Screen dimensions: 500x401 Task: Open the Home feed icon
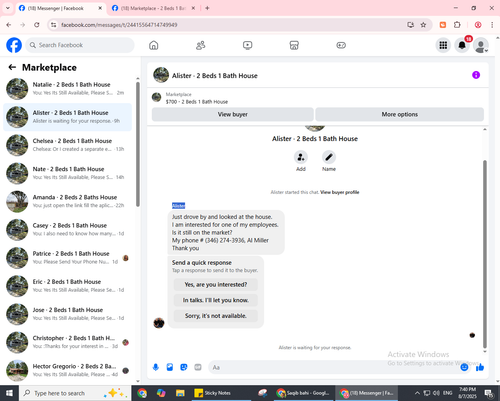point(154,45)
